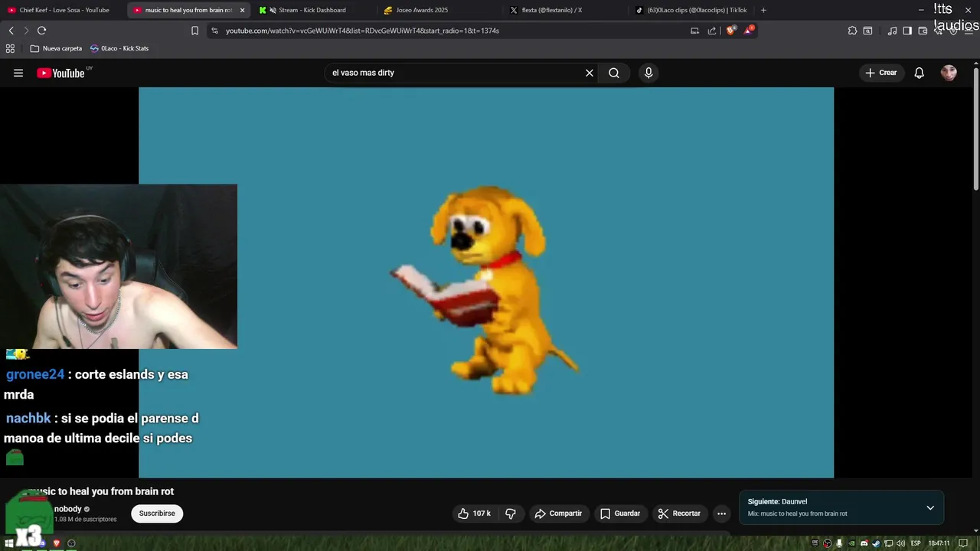Switch to Stream - Kick Dashboard tab
Screen dimensions: 980x551
pos(312,10)
